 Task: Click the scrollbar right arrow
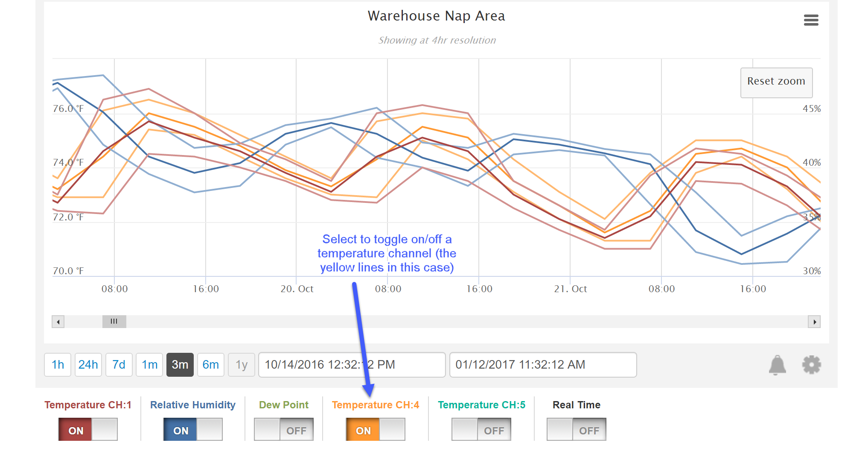pyautogui.click(x=814, y=322)
